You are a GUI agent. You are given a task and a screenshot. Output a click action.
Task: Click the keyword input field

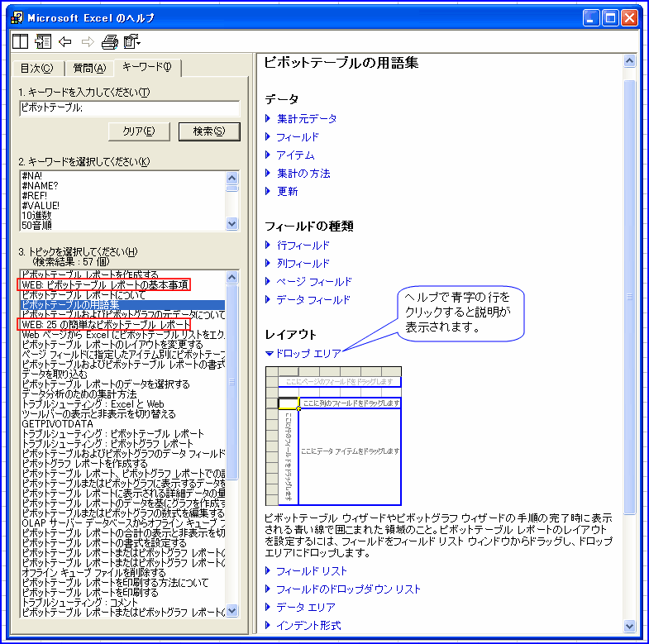pos(130,108)
